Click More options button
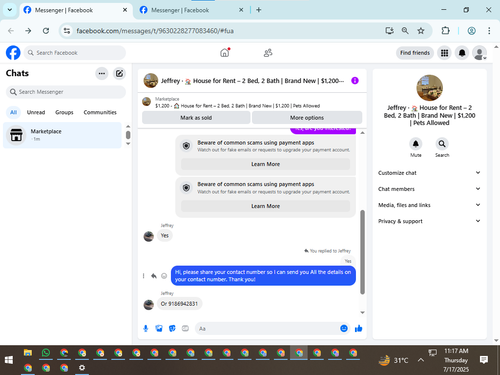This screenshot has height=375, width=500. 307,118
